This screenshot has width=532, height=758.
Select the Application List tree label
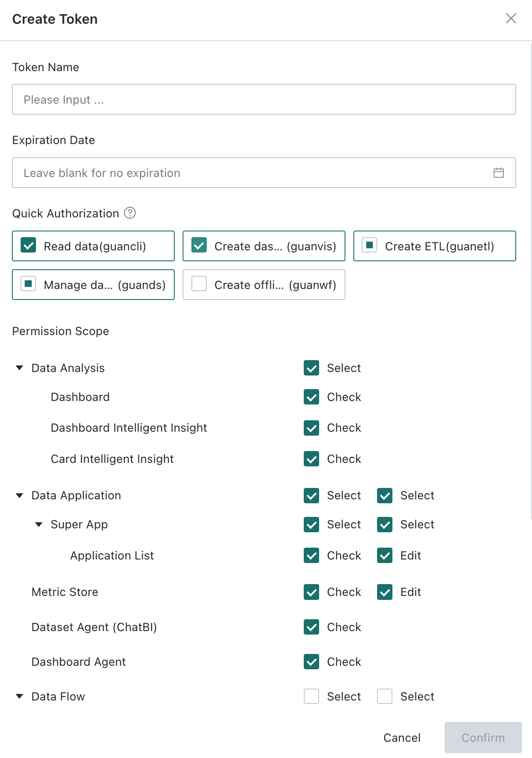(112, 556)
